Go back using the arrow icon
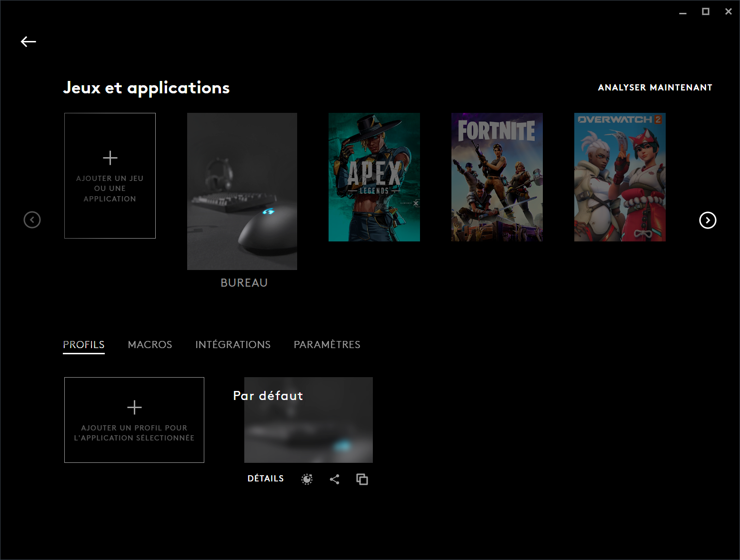This screenshot has height=560, width=740. click(29, 42)
